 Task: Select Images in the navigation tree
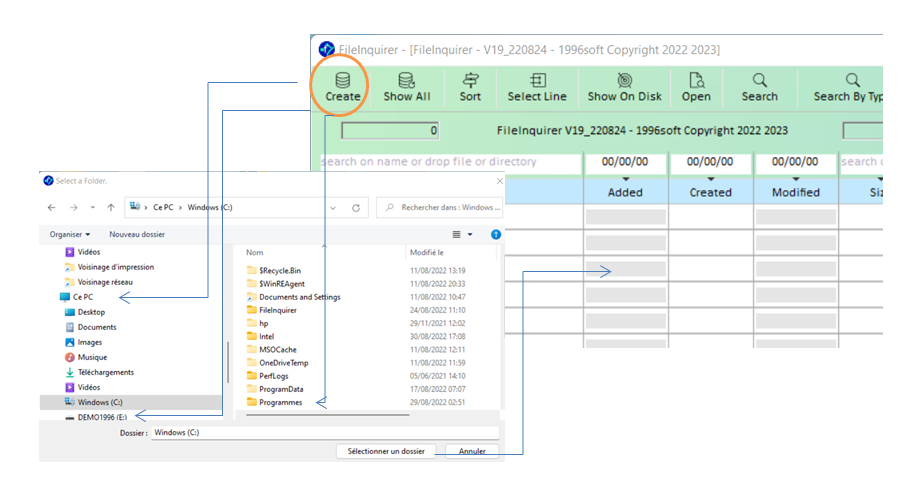(x=90, y=343)
